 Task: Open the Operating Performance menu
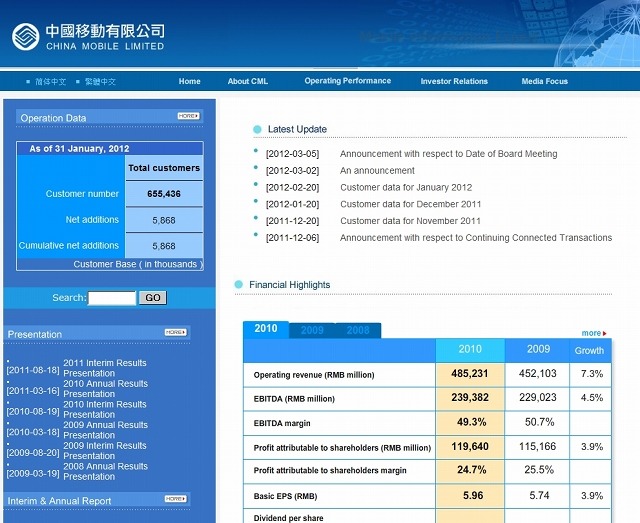(x=348, y=81)
